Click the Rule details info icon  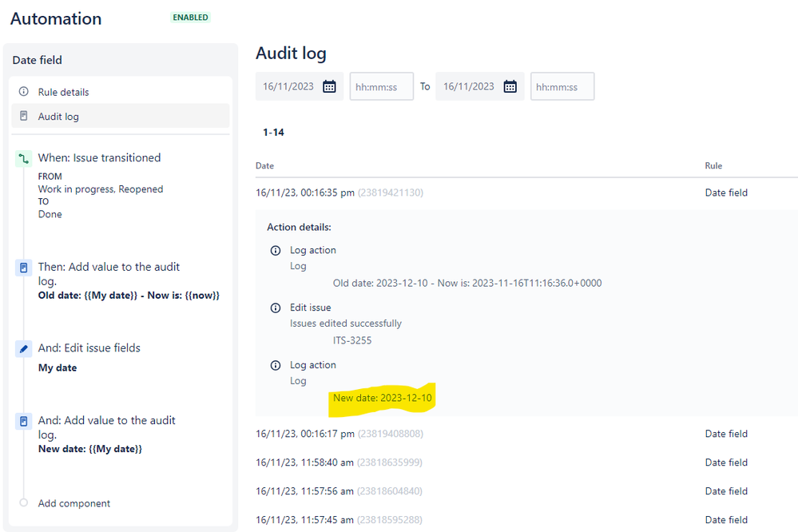point(23,92)
